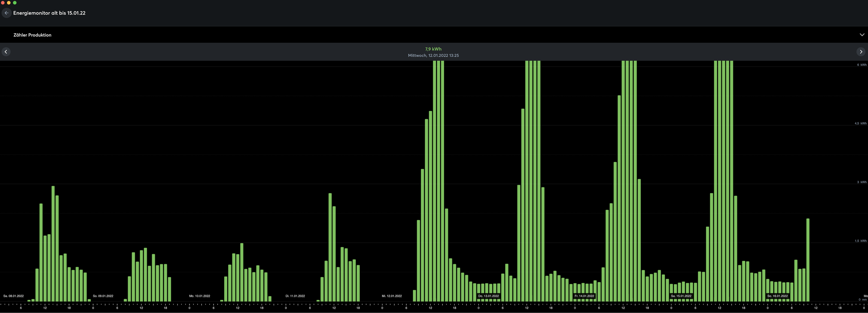Screen dimensions: 868x313
Task: Click the highlighted Fr. 14.01.2022 label
Action: point(584,296)
